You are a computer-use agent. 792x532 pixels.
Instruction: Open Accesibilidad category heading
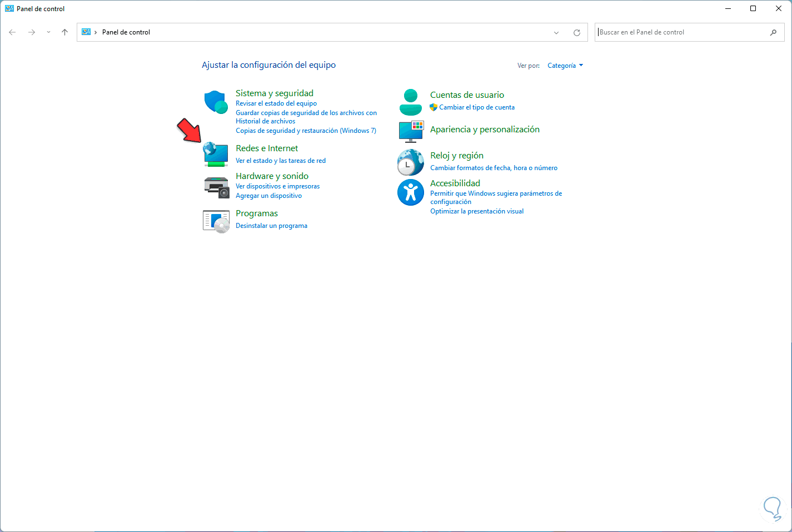click(x=455, y=183)
